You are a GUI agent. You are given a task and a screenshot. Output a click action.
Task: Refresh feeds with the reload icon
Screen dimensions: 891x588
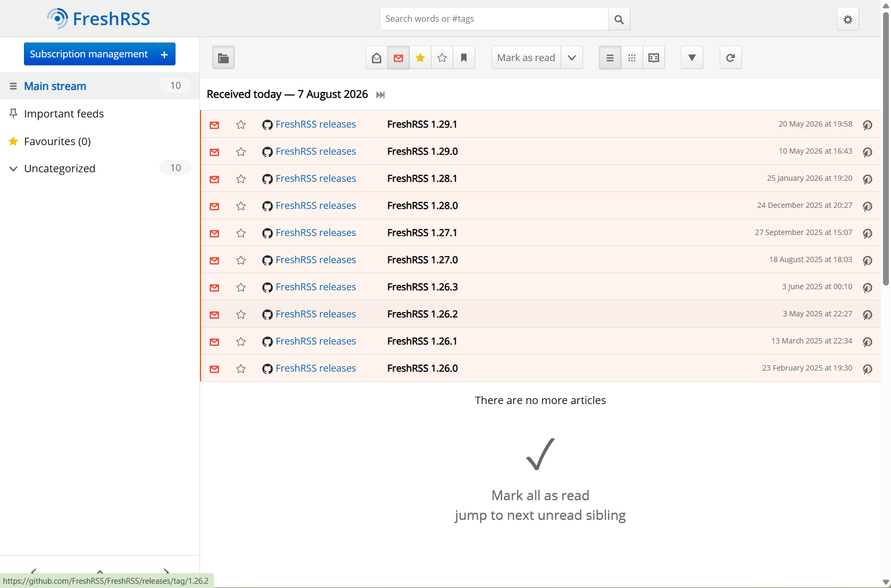click(730, 58)
